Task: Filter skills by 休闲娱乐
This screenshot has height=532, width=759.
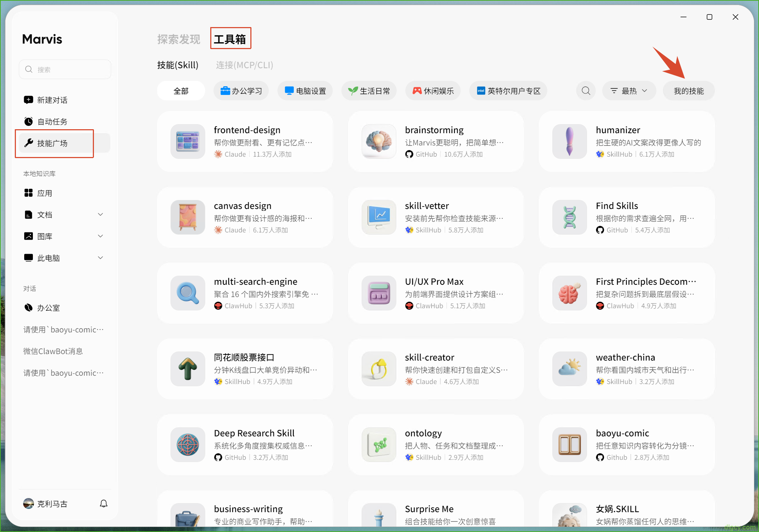Action: pyautogui.click(x=433, y=91)
